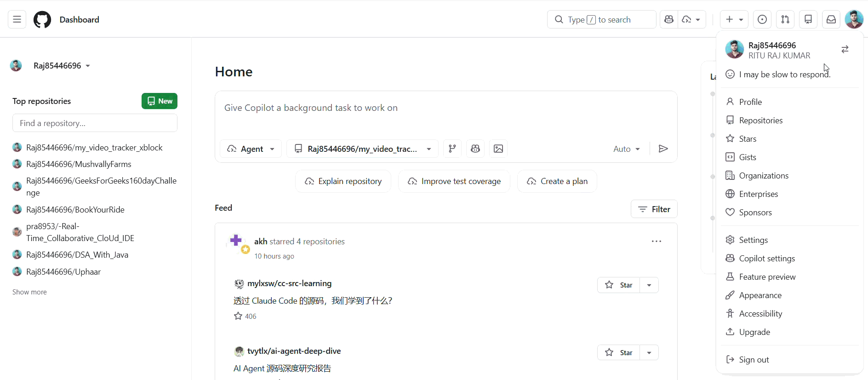Click the send prompt arrow icon
The image size is (868, 380).
click(663, 149)
